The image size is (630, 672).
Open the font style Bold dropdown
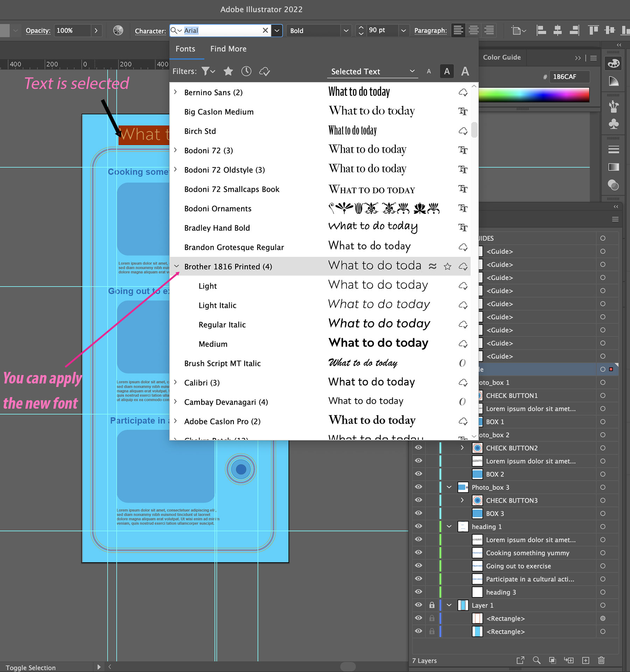346,30
